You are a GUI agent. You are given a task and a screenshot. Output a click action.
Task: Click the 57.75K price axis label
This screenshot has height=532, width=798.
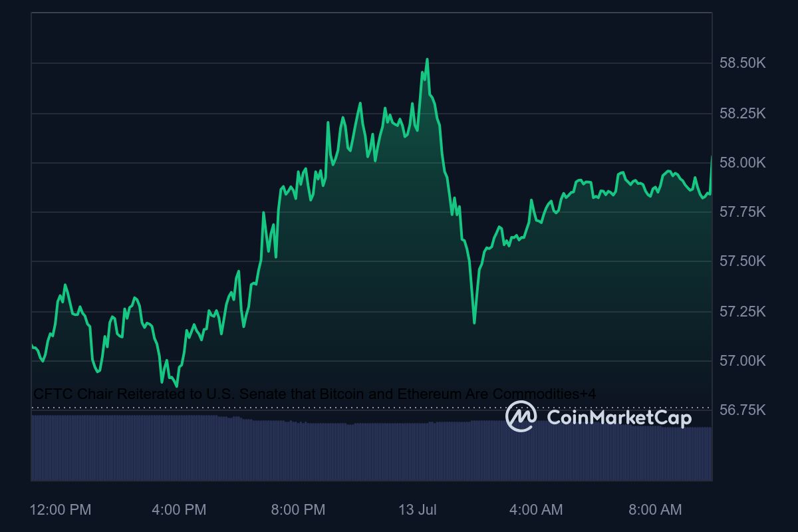(x=742, y=212)
